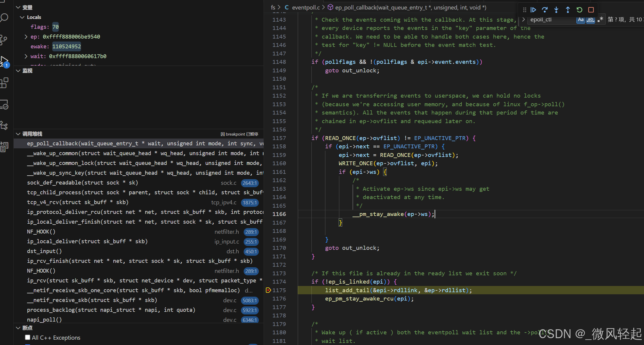The height and width of the screenshot is (345, 644).
Task: Click the 2643:1 badge on sock.c frame
Action: (x=250, y=183)
